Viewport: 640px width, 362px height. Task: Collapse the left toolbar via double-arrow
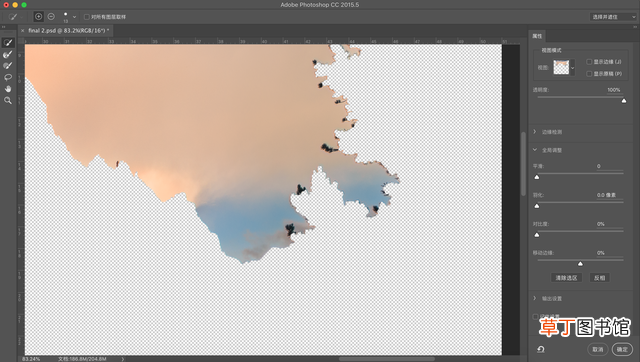(3, 27)
